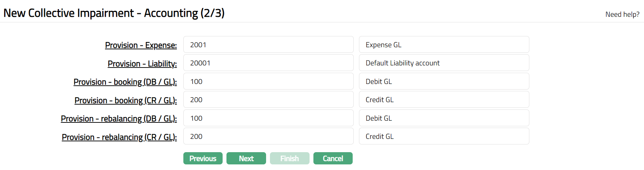Screen dimensions: 644x170
Task: Click the Expense GL description field
Action: click(444, 45)
